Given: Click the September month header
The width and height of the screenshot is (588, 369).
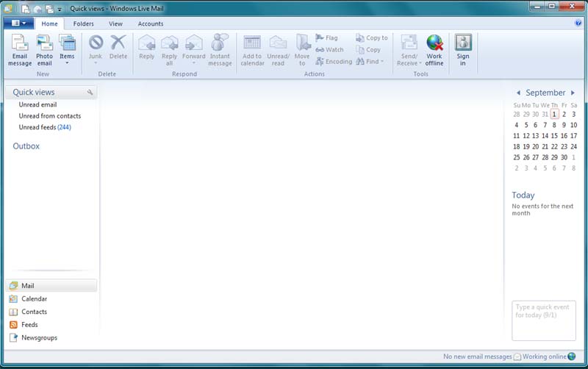Looking at the screenshot, I should pyautogui.click(x=545, y=93).
